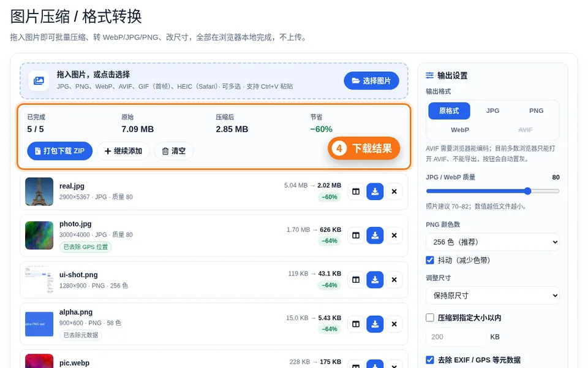
Task: Click the −60% badge on real.jpg row
Action: tap(330, 197)
